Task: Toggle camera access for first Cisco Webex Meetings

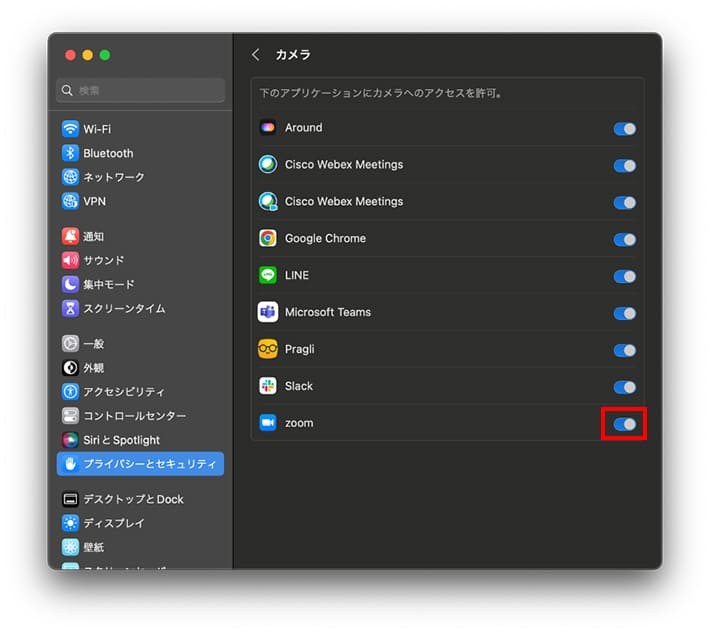Action: click(x=624, y=166)
